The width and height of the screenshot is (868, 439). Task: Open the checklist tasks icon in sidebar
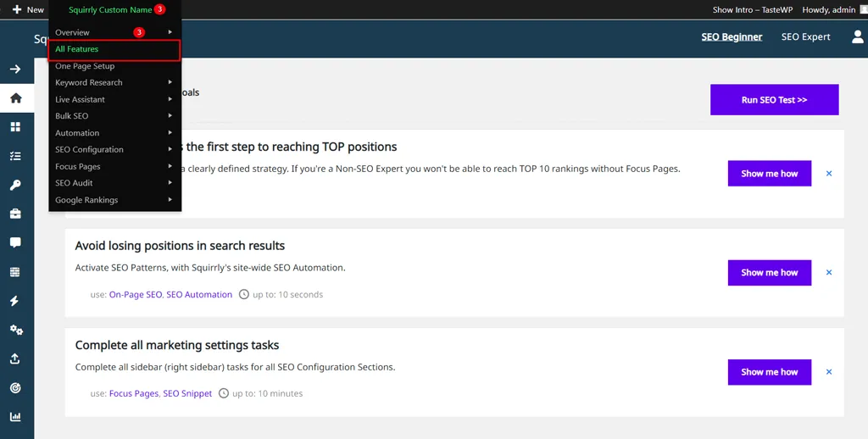click(x=15, y=156)
